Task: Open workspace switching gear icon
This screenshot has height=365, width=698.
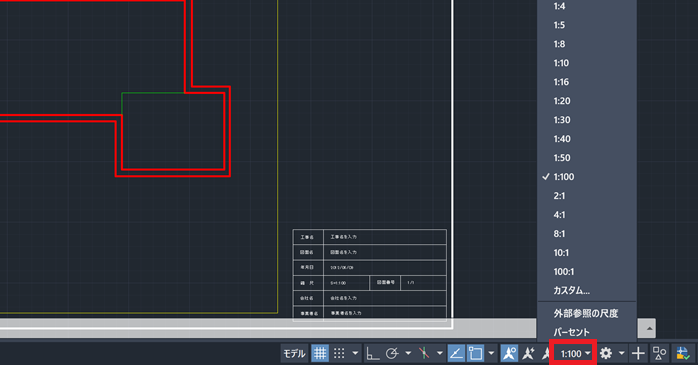Action: [606, 353]
